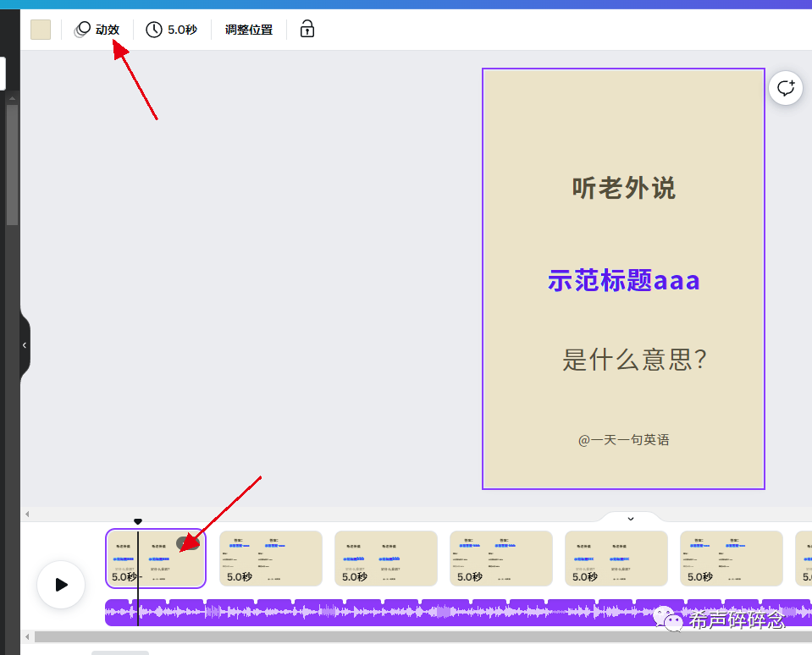Toggle playback using the circular play control
This screenshot has width=812, height=655.
60,584
